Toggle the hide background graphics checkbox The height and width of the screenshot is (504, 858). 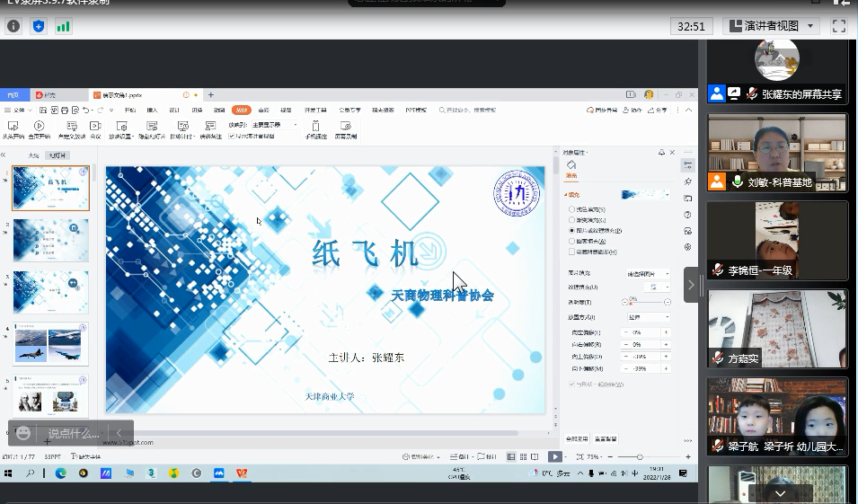572,252
